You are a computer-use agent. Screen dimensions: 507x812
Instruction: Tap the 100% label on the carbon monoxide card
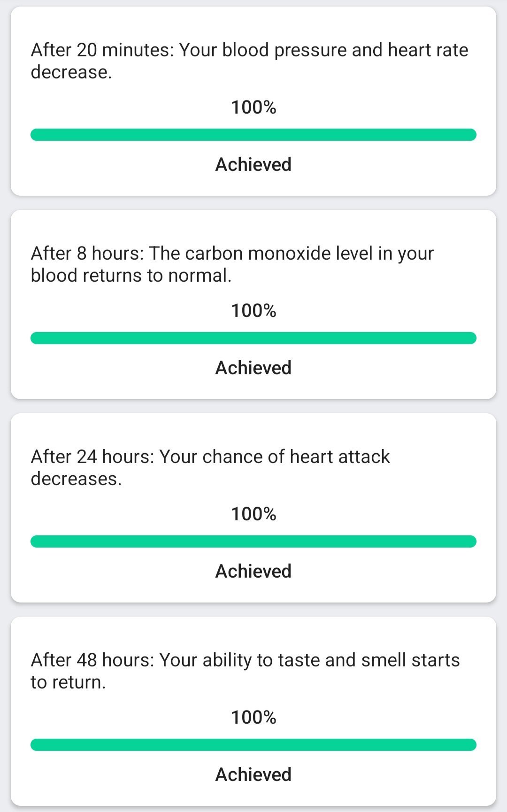(x=253, y=311)
